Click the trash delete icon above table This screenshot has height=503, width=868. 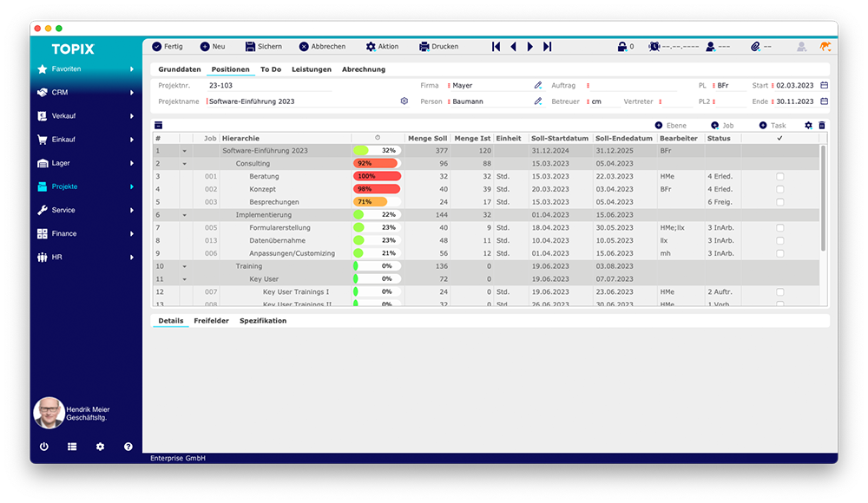point(822,126)
